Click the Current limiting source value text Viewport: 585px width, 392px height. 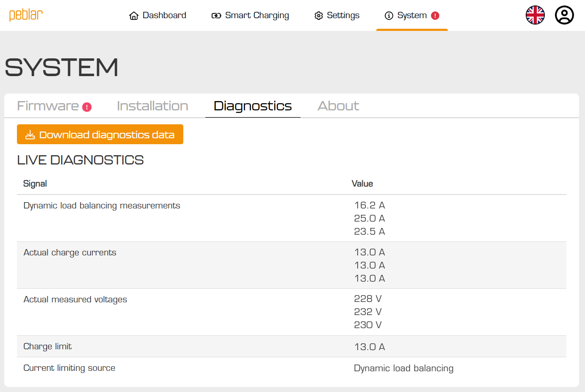click(403, 368)
